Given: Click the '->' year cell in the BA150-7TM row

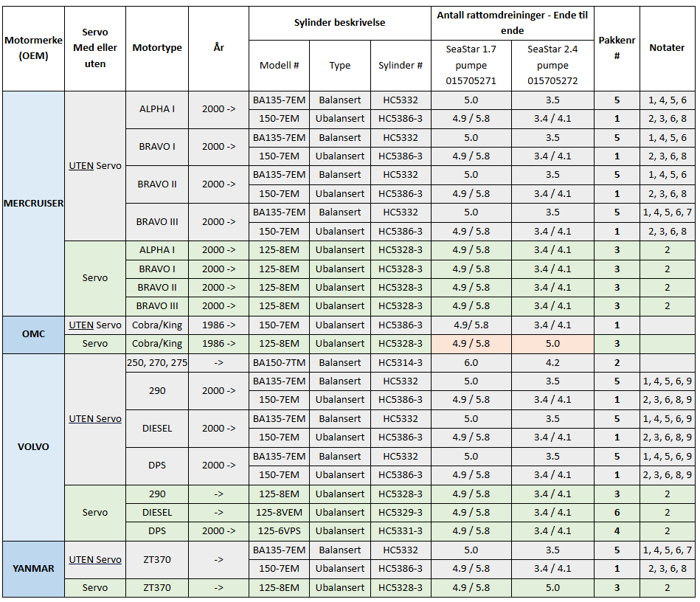Looking at the screenshot, I should (x=219, y=363).
